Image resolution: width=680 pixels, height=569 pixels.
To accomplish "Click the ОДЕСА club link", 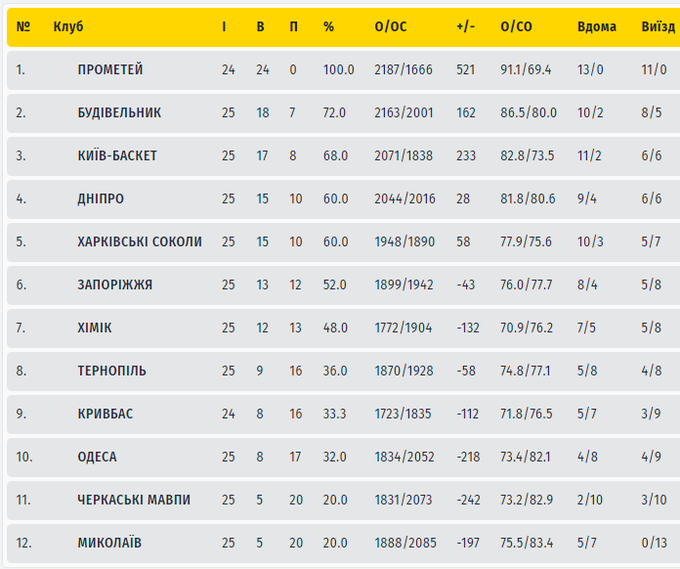I will [97, 457].
